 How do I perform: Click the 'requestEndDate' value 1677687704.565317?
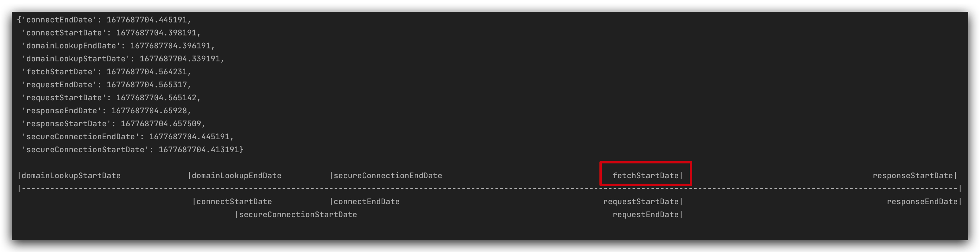(147, 84)
